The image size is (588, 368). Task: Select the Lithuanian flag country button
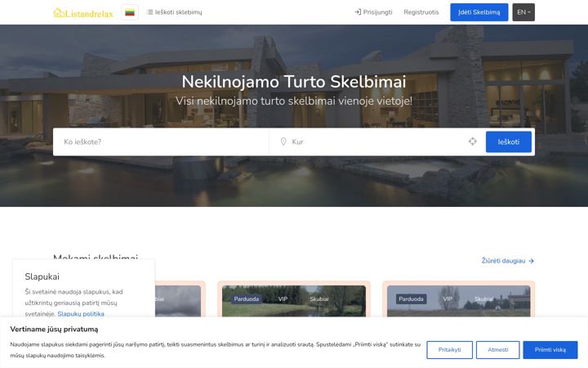pyautogui.click(x=130, y=12)
